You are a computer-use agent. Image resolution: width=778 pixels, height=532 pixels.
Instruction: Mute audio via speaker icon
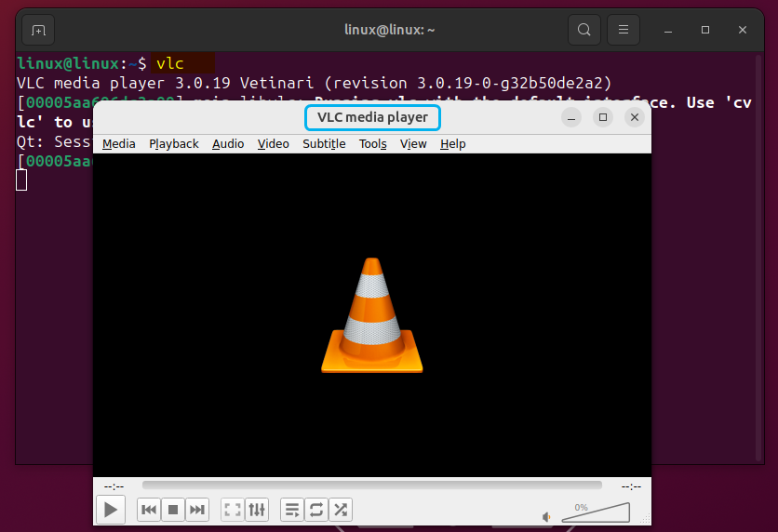click(546, 517)
